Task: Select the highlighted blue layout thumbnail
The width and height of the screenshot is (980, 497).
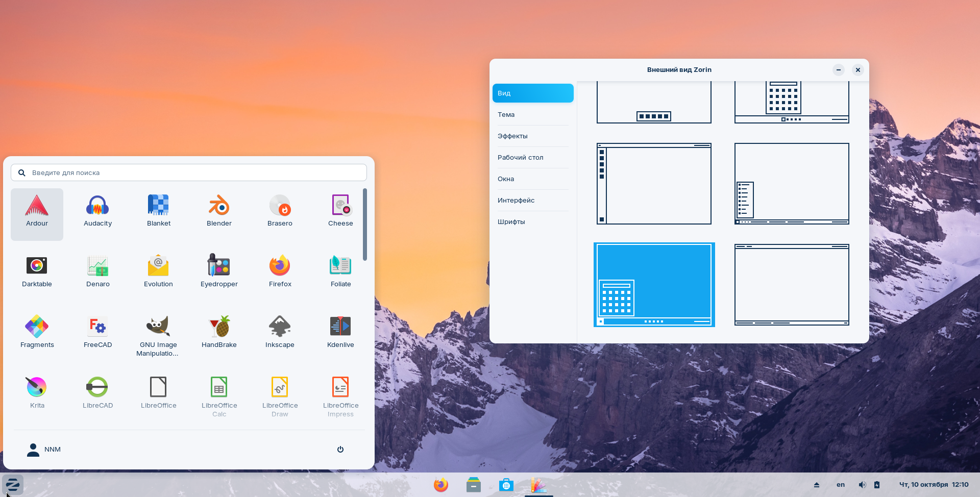Action: pyautogui.click(x=654, y=284)
